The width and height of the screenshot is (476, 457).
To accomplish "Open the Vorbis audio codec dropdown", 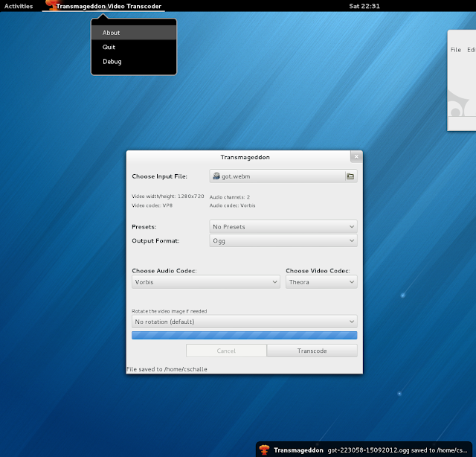I will [x=206, y=282].
